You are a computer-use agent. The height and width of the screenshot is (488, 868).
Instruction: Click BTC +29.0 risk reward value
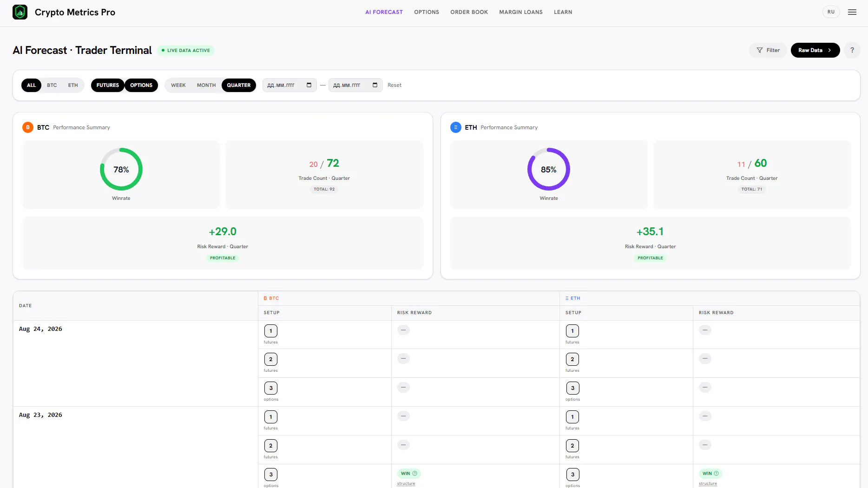pyautogui.click(x=223, y=231)
